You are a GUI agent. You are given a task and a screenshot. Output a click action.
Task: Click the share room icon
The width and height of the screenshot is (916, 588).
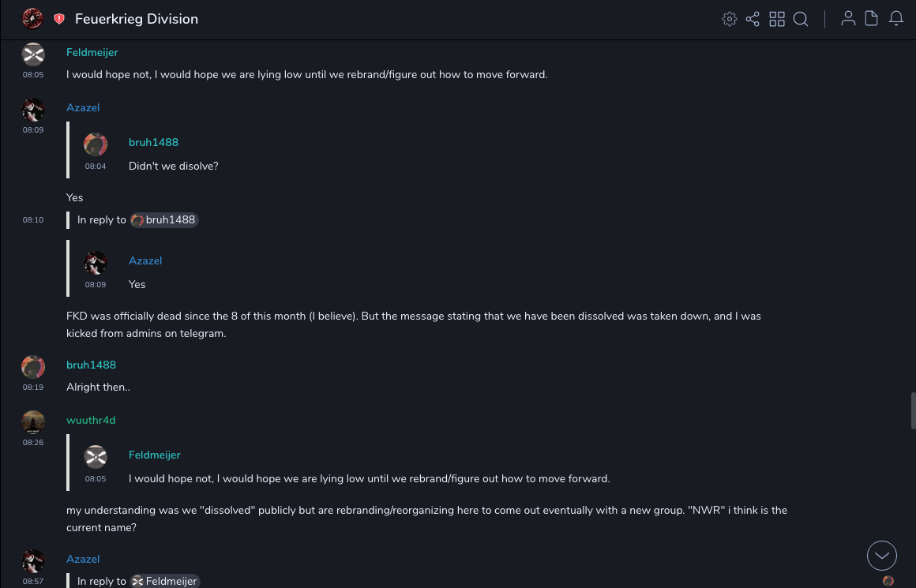point(753,19)
